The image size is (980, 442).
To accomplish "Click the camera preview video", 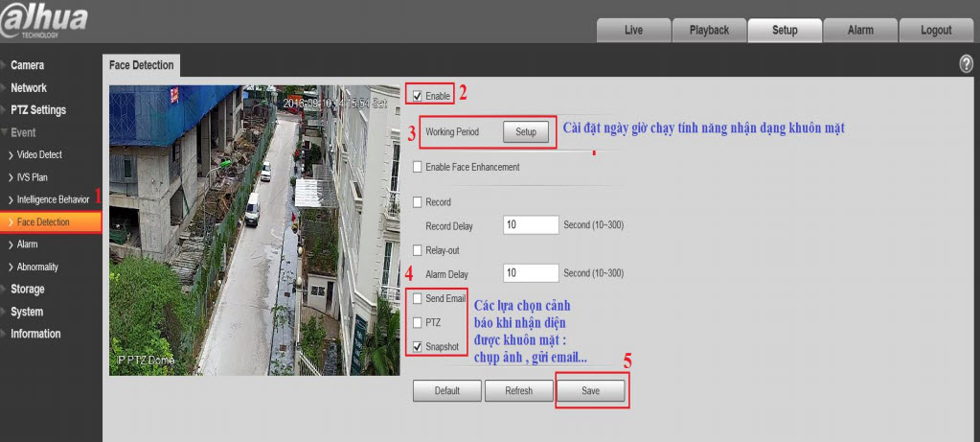I will tap(255, 230).
